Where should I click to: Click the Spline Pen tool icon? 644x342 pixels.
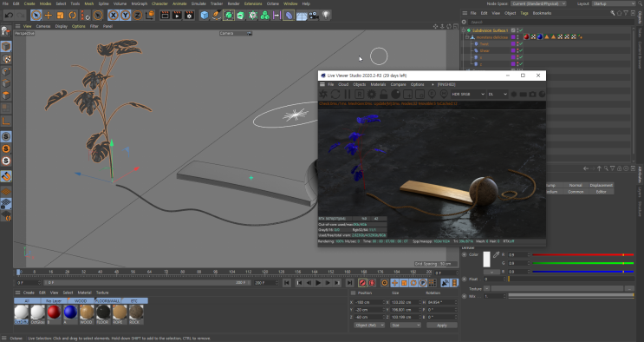(217, 16)
